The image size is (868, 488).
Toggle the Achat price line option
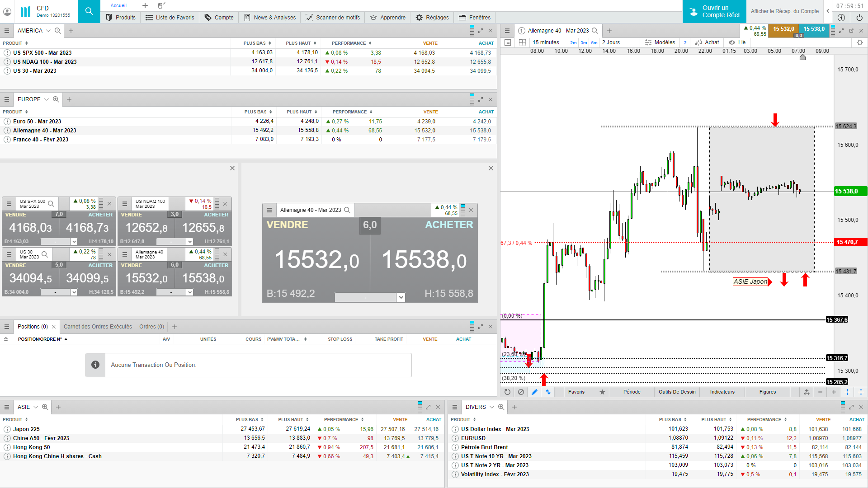point(707,42)
